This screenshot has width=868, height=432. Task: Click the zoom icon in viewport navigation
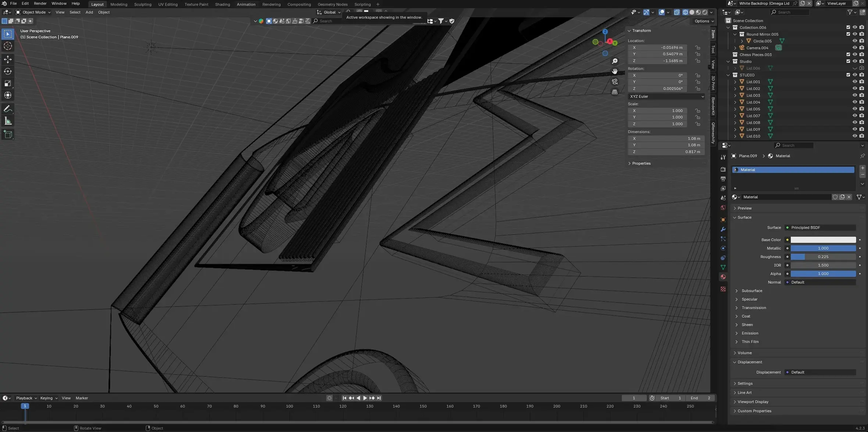point(615,61)
